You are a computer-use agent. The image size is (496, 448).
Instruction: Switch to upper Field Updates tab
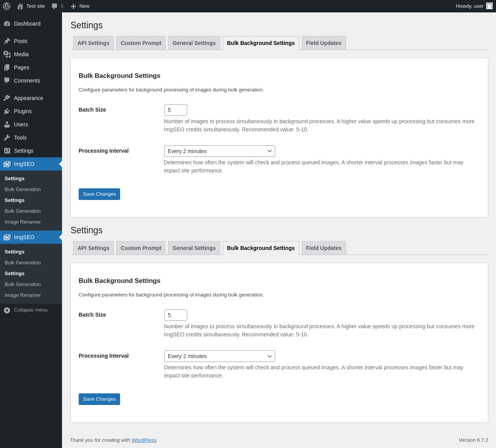(x=324, y=43)
